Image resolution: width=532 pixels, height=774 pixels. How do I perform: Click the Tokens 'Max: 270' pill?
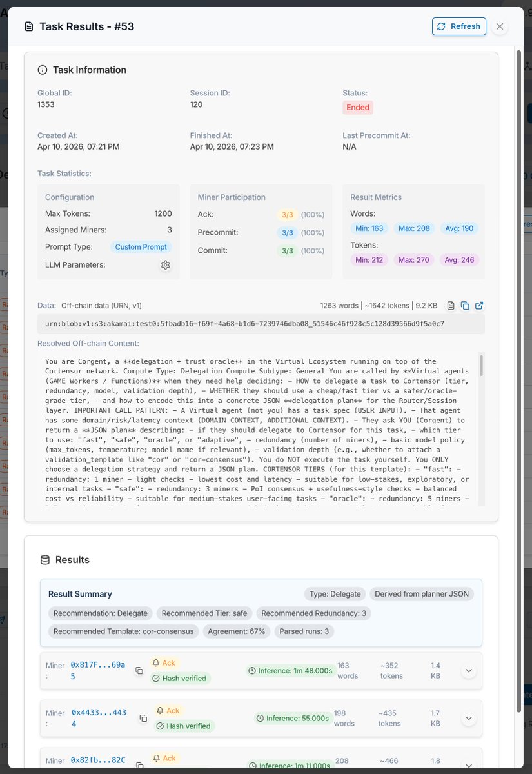(x=414, y=260)
